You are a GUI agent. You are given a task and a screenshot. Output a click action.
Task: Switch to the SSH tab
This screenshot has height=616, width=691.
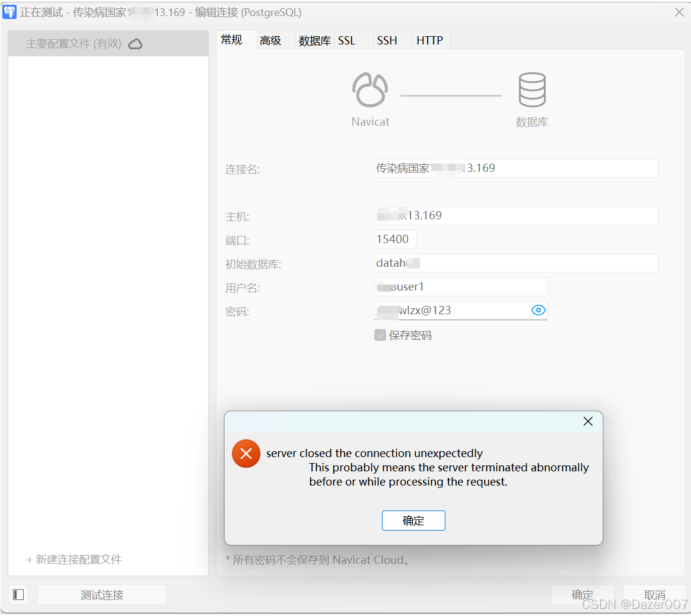click(x=387, y=40)
